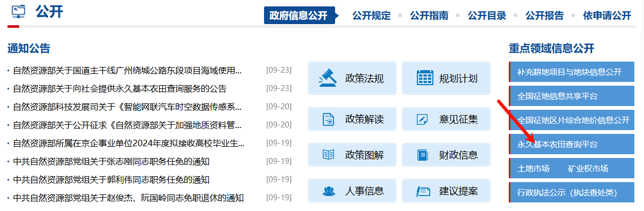Click the people icon beside 人事信息

click(x=329, y=191)
